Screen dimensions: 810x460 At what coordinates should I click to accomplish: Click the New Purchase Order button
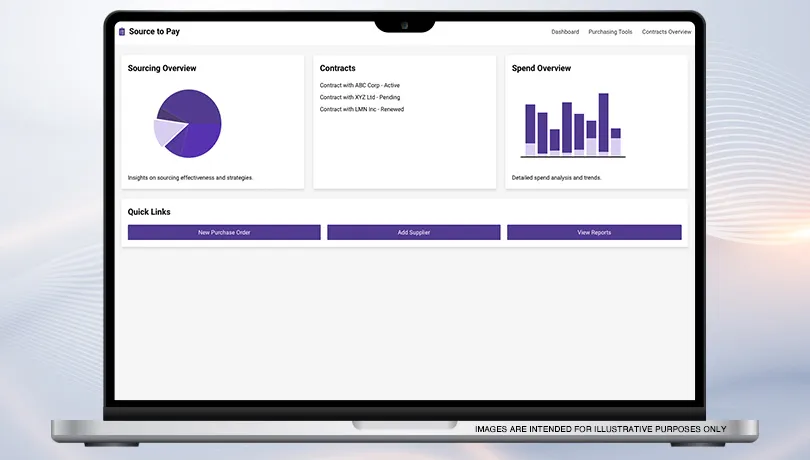pos(224,232)
